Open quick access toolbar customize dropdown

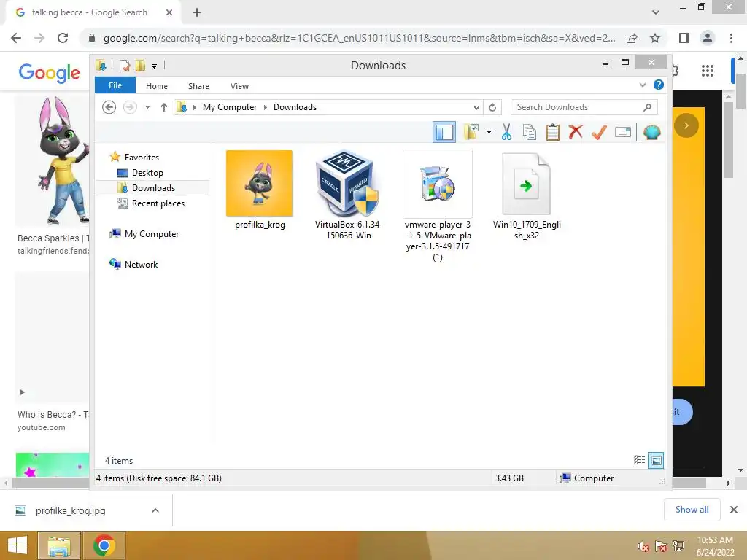[155, 66]
